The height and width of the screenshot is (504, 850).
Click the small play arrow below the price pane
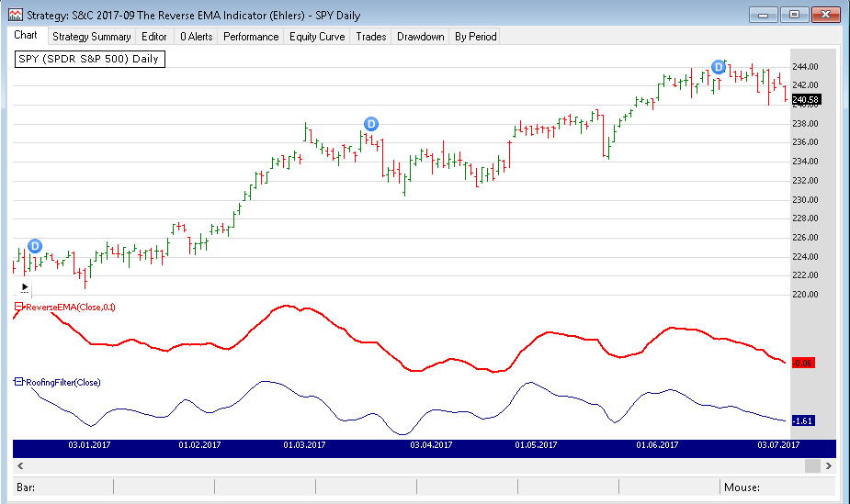point(25,286)
